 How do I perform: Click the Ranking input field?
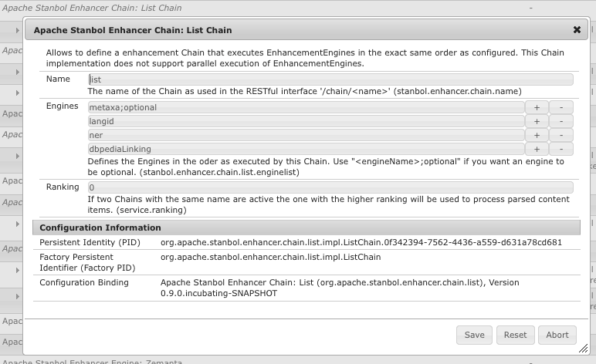330,187
